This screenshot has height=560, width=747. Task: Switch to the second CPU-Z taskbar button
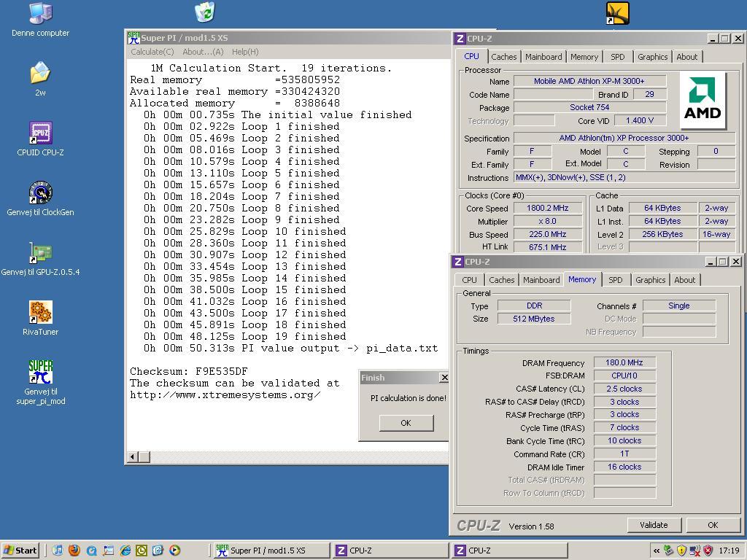(508, 551)
